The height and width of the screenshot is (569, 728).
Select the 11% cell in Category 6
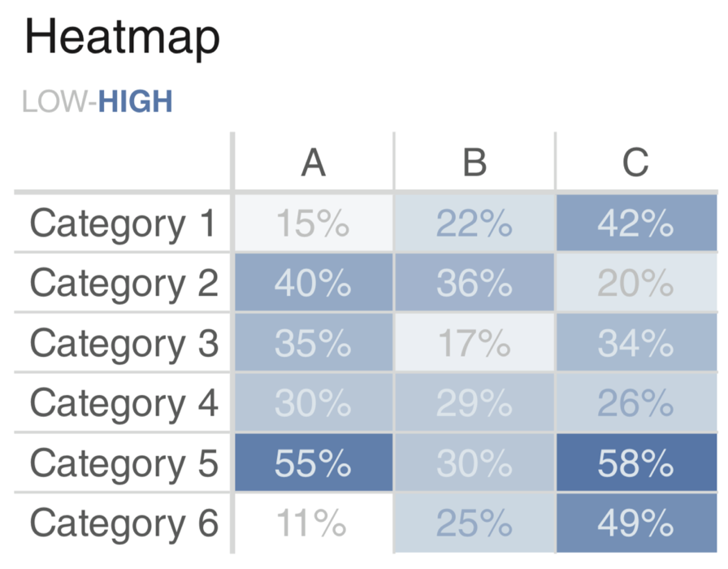point(314,523)
